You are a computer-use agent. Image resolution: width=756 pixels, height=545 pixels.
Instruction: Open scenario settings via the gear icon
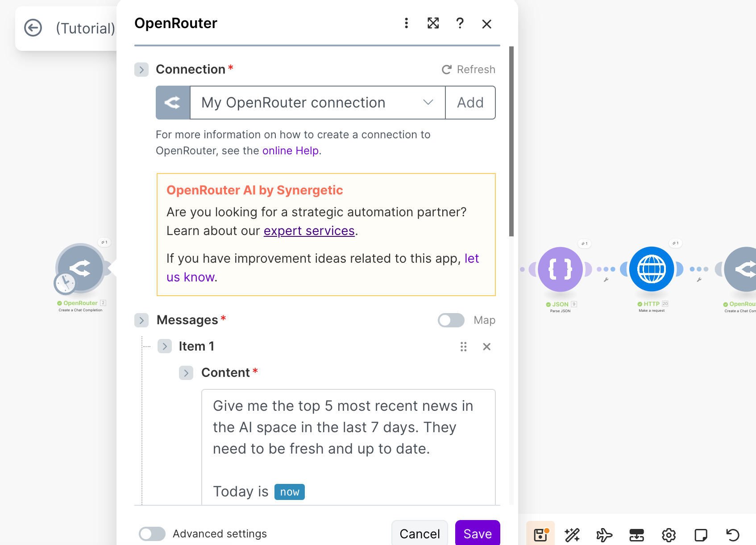point(669,535)
